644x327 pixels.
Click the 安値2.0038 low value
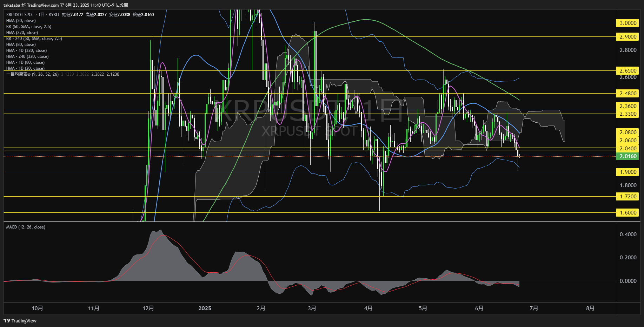pos(120,15)
